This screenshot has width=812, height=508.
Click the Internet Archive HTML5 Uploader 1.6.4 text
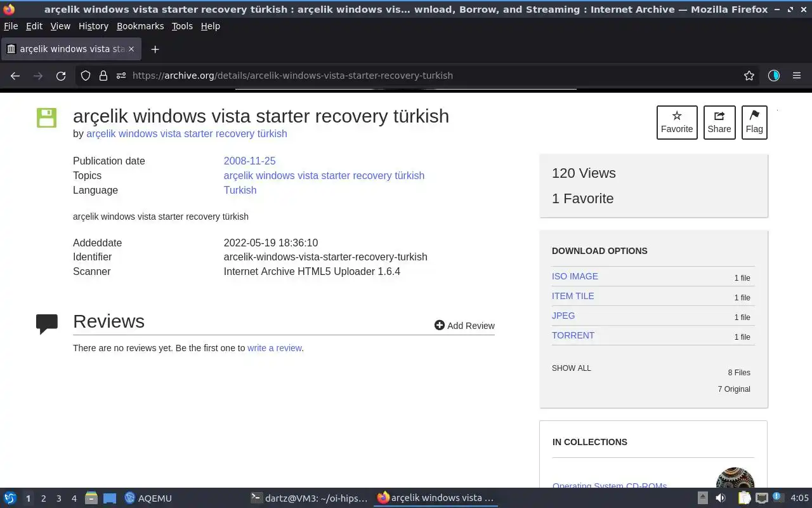pos(312,271)
